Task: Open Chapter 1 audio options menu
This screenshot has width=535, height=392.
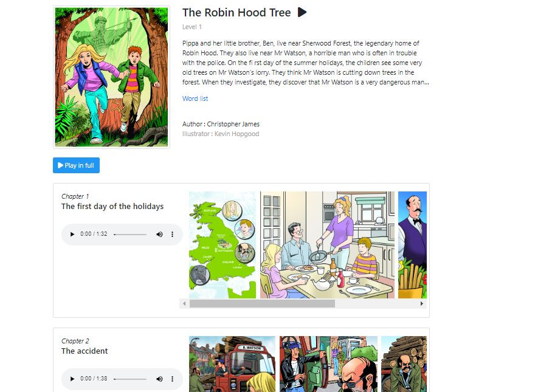Action: click(172, 235)
